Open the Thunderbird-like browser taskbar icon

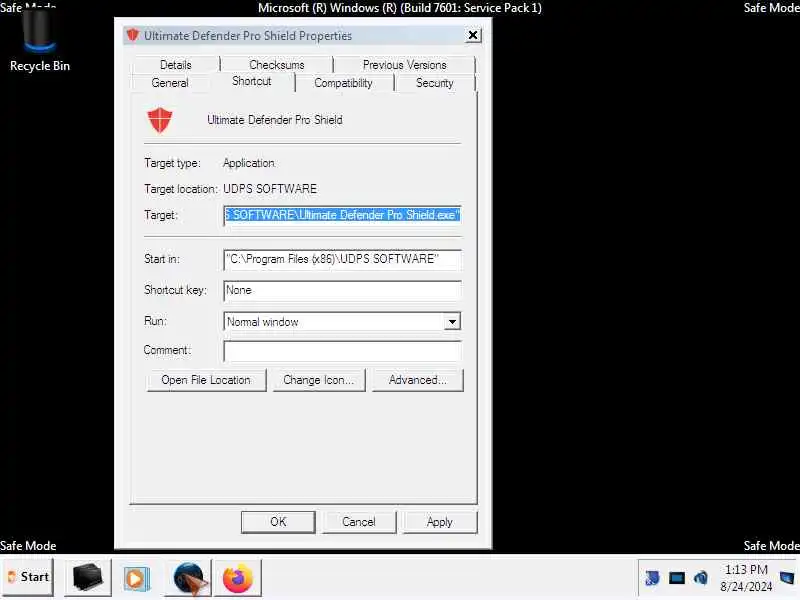(189, 578)
